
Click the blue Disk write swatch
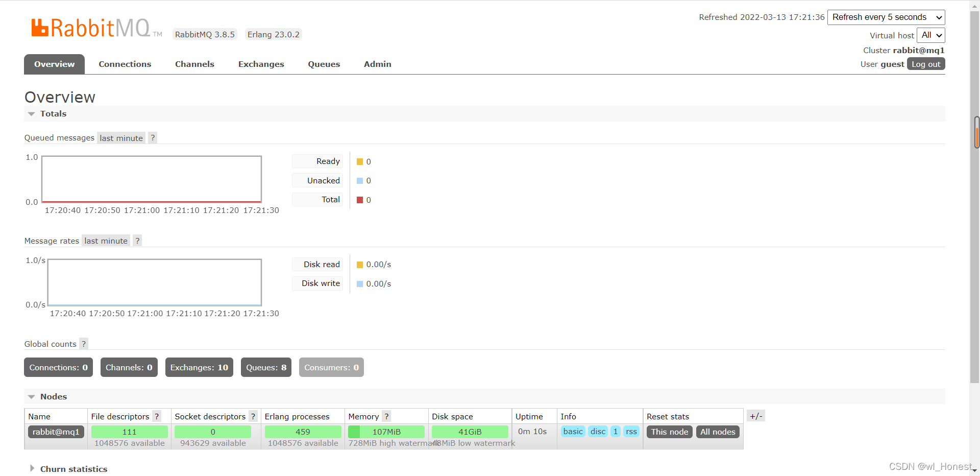(360, 283)
